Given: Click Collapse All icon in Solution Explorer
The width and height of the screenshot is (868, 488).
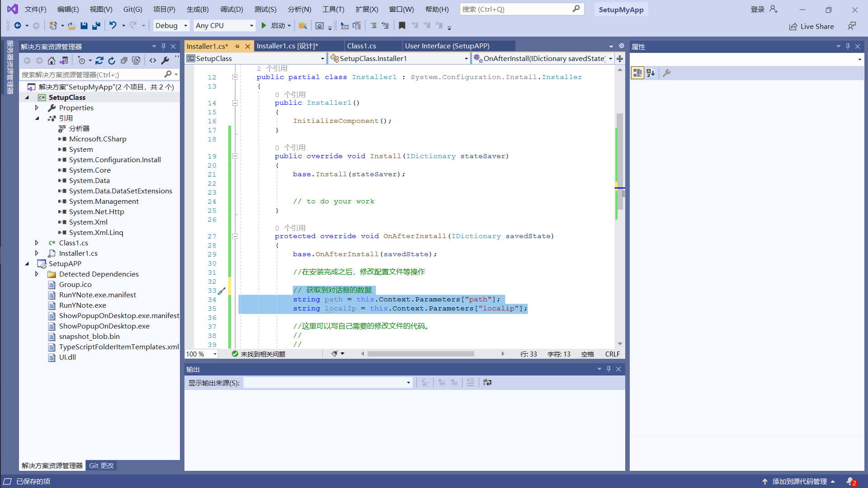Looking at the screenshot, I should 124,61.
